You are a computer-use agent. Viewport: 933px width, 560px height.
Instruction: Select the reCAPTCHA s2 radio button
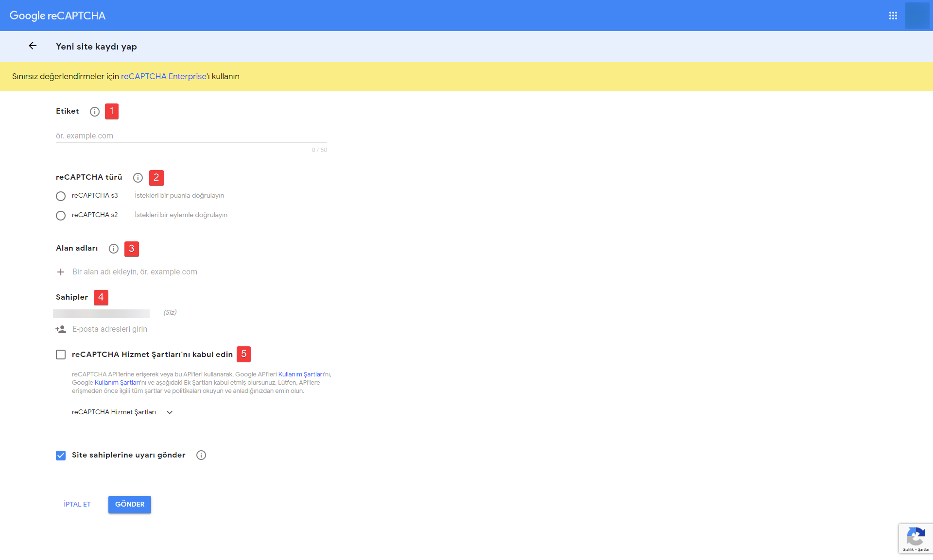(x=61, y=216)
